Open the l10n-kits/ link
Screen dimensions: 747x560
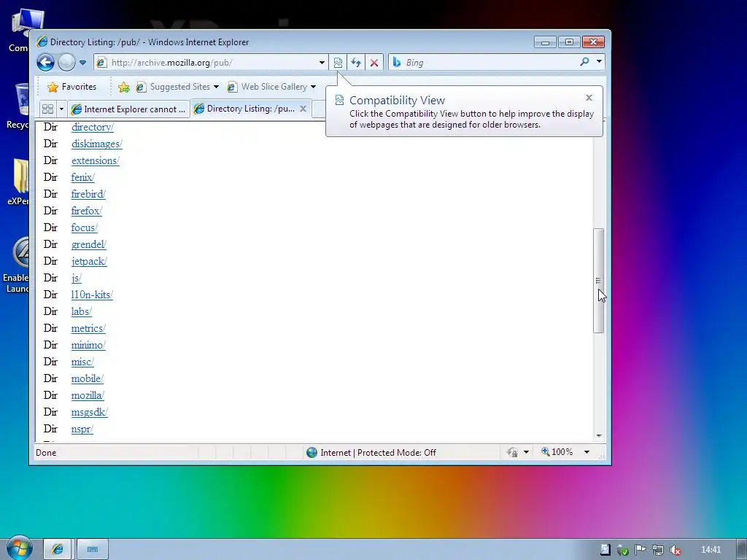click(92, 295)
